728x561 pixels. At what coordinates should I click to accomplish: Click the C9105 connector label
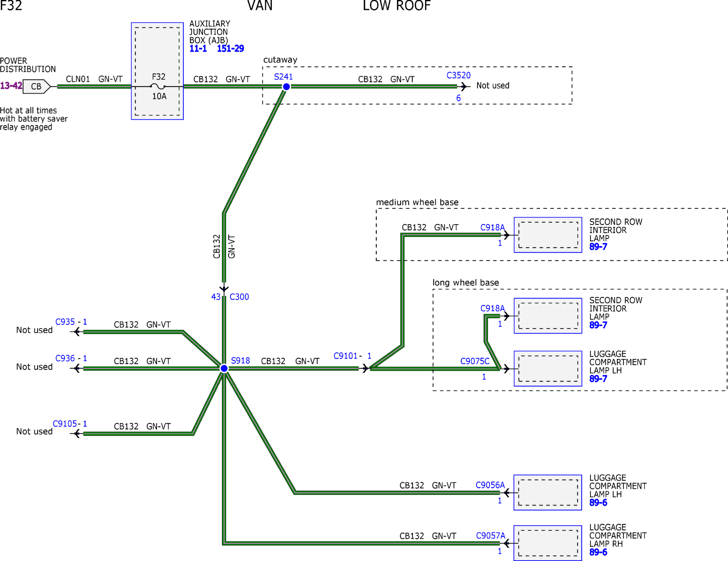point(65,424)
